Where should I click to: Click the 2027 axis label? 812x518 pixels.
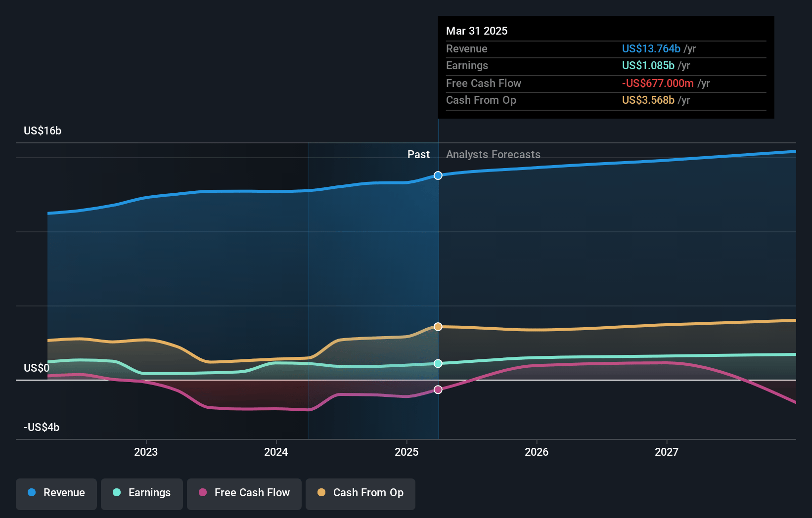[667, 452]
